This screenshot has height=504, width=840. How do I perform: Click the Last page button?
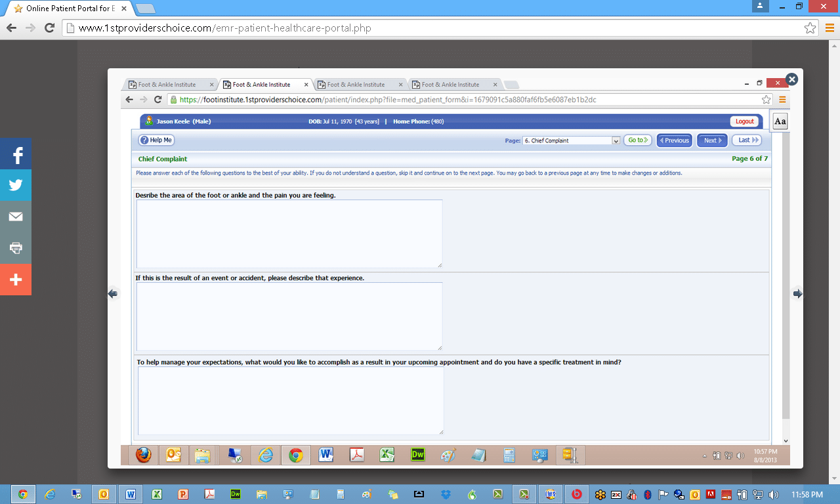point(747,140)
